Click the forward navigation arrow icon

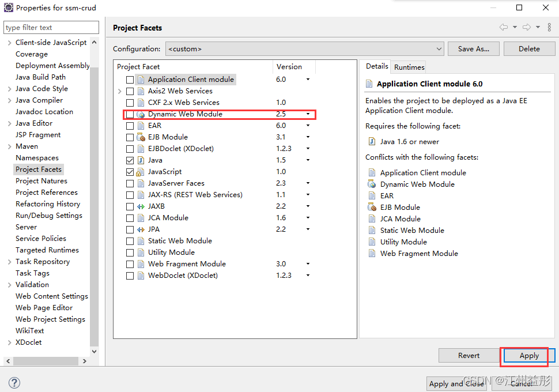[527, 27]
